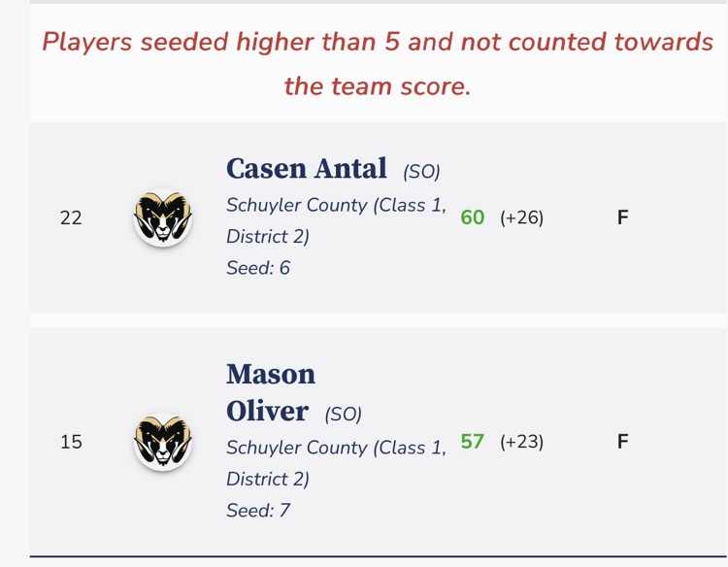Click the Seed: 6 label
Image resolution: width=728 pixels, height=567 pixels.
point(258,268)
